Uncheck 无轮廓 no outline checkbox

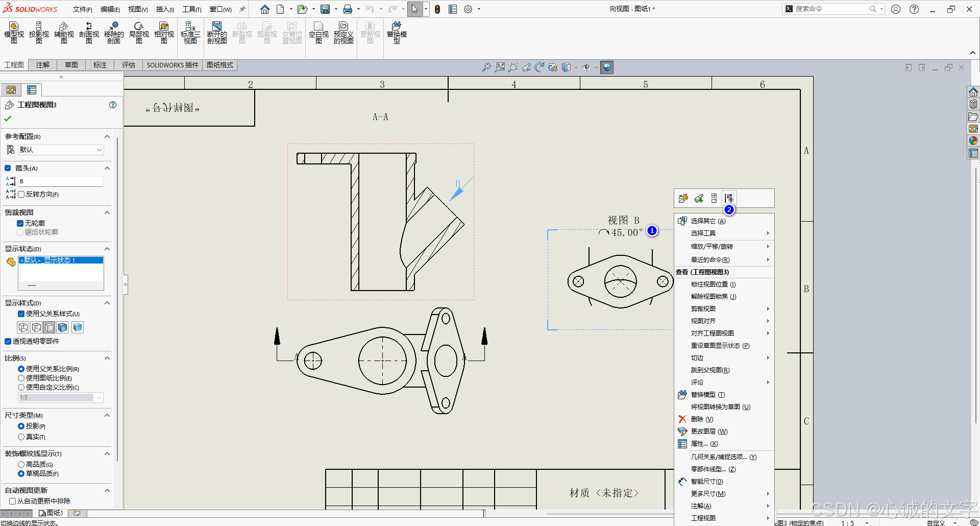[20, 223]
